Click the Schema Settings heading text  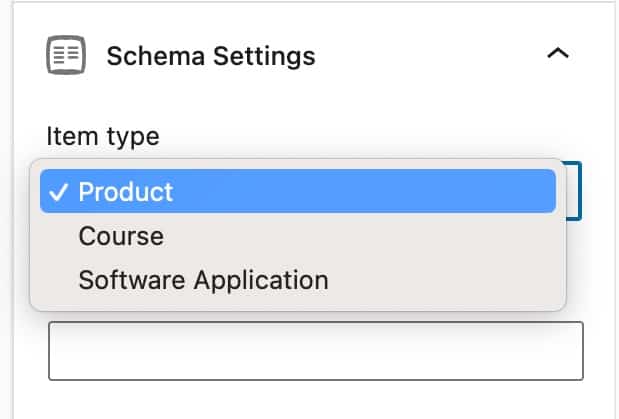211,56
